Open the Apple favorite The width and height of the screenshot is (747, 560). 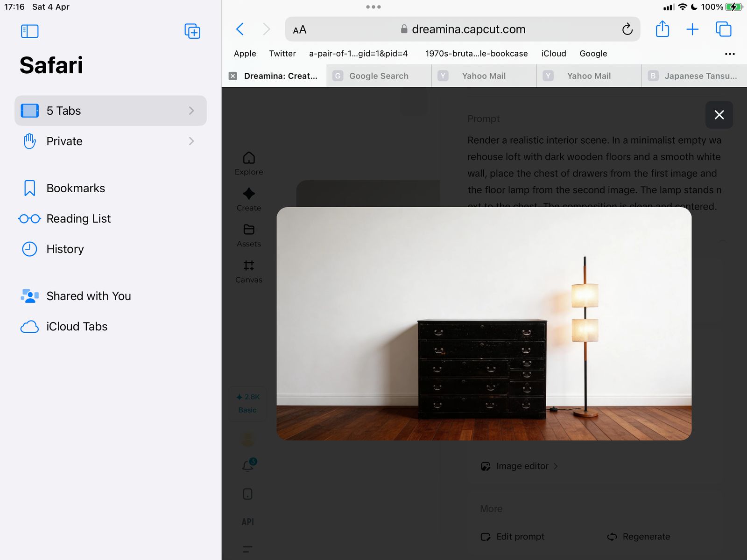(x=245, y=54)
